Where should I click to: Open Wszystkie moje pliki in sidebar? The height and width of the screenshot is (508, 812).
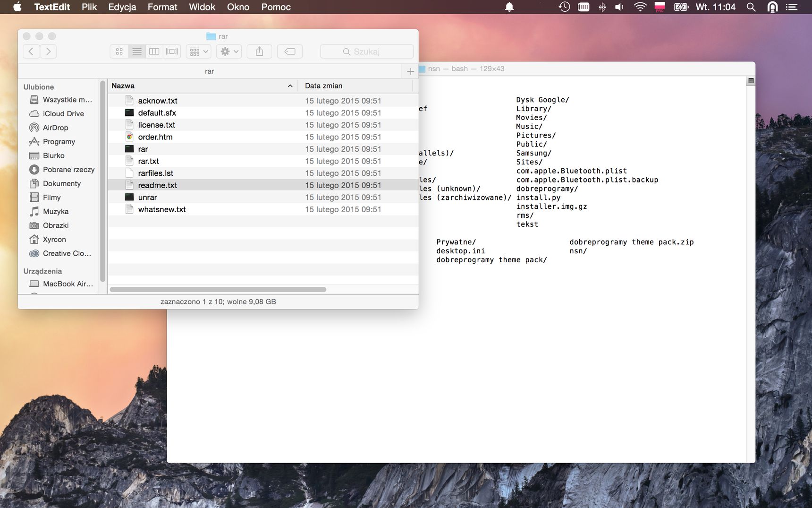pyautogui.click(x=61, y=100)
